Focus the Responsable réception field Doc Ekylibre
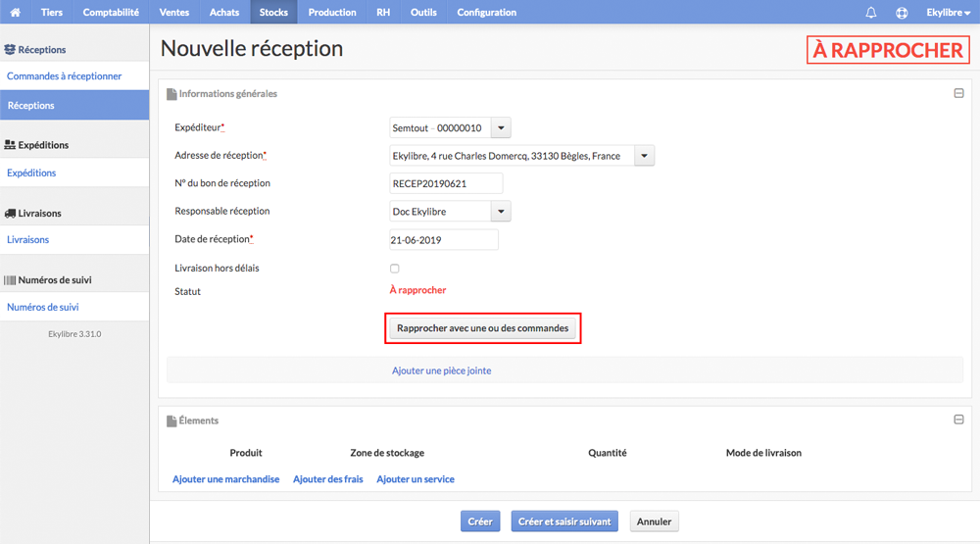Image resolution: width=980 pixels, height=544 pixels. coord(440,212)
